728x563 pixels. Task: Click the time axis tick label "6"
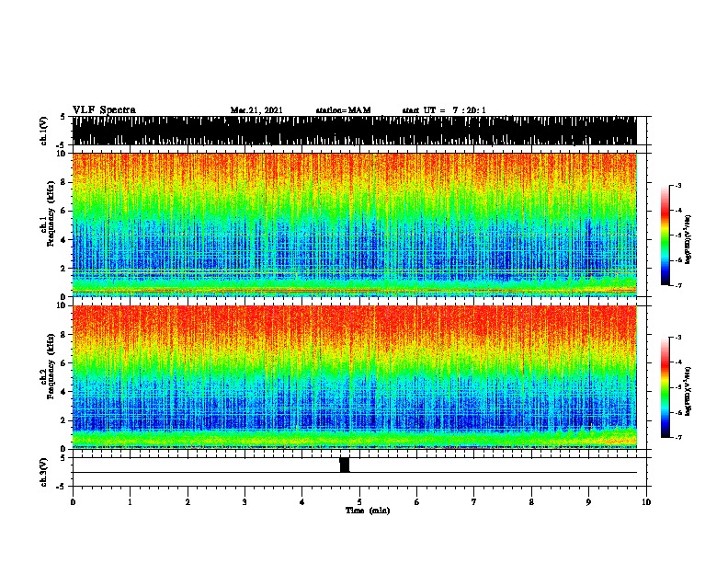coord(416,502)
